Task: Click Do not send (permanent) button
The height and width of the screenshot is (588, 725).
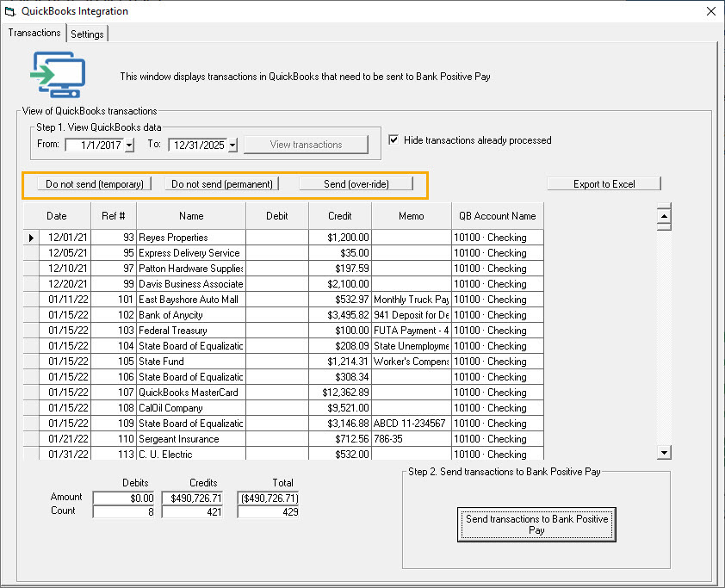Action: (x=222, y=184)
